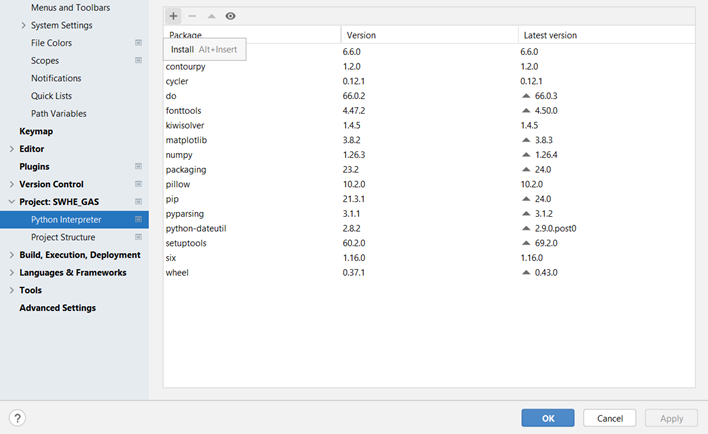Select the contourpy package row
This screenshot has width=708, height=434.
[x=429, y=66]
